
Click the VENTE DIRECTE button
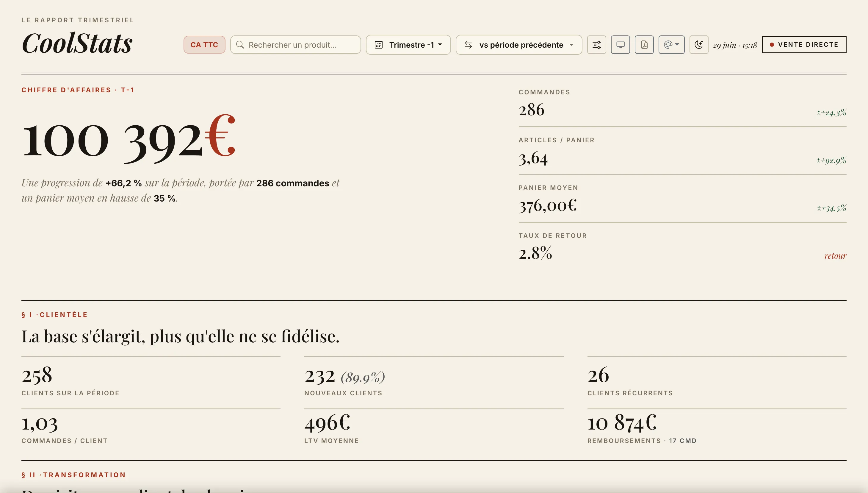(x=804, y=45)
